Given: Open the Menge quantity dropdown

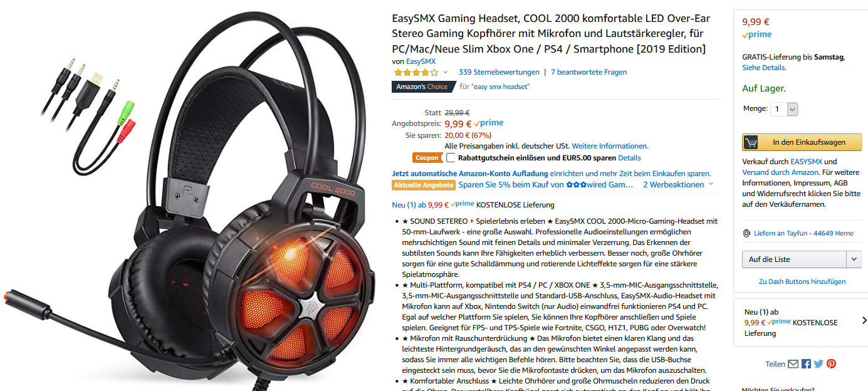Looking at the screenshot, I should click(784, 109).
